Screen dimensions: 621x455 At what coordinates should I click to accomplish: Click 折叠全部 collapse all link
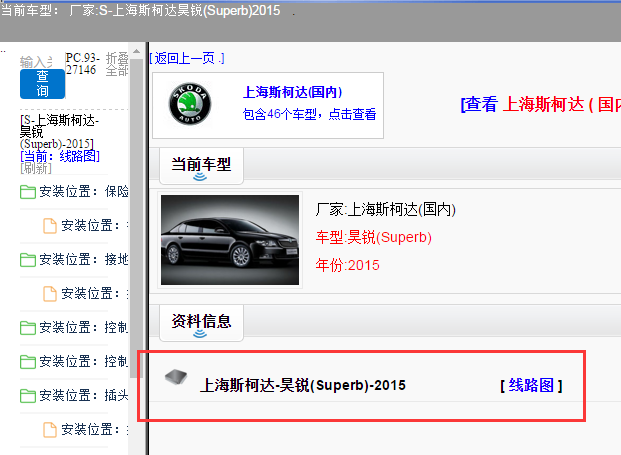(117, 64)
